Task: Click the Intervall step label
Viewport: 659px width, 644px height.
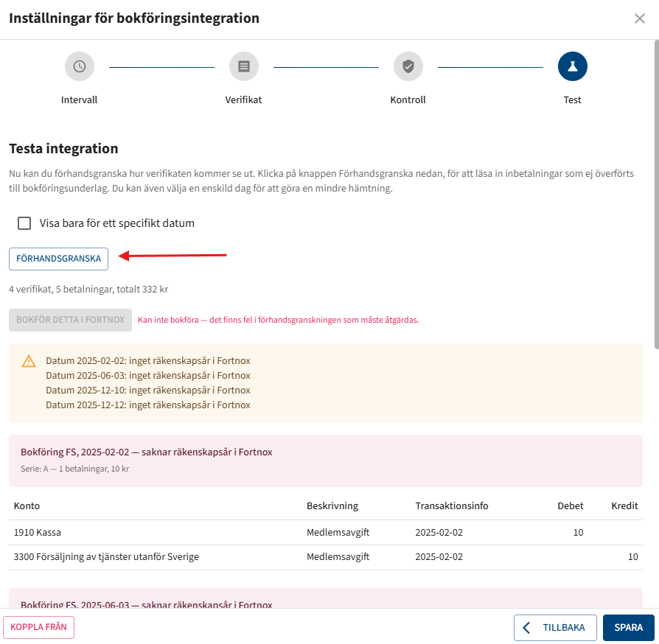Action: click(79, 100)
